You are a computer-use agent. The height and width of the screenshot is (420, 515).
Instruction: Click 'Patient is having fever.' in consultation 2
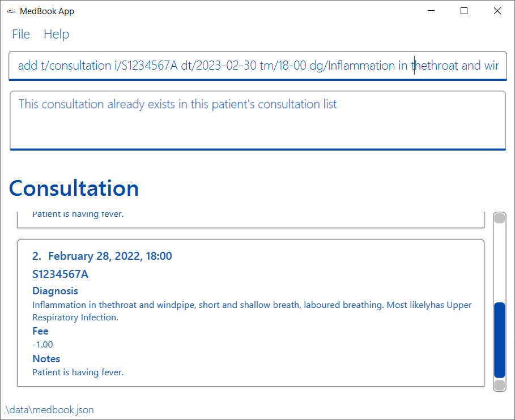[x=78, y=372]
